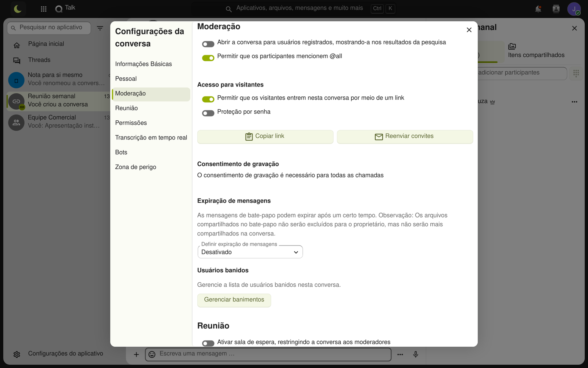The height and width of the screenshot is (368, 588).
Task: Click the plus attachment icon near message box
Action: coord(136,354)
